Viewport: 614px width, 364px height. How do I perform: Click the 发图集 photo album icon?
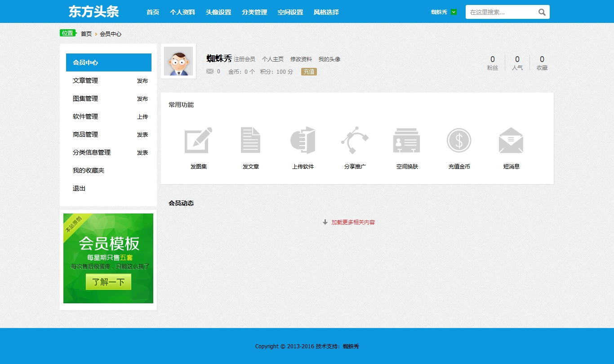(x=198, y=140)
